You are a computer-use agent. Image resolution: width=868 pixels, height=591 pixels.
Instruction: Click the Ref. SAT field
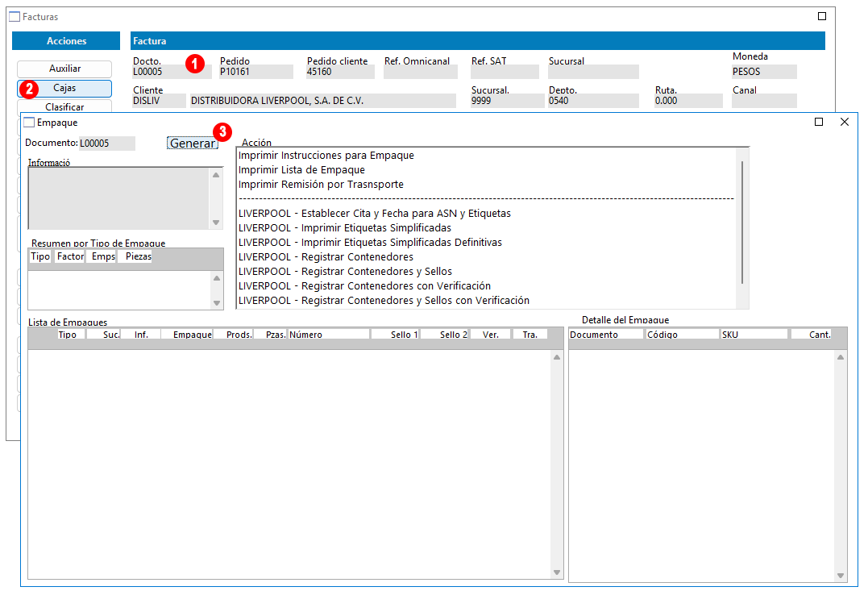[505, 72]
